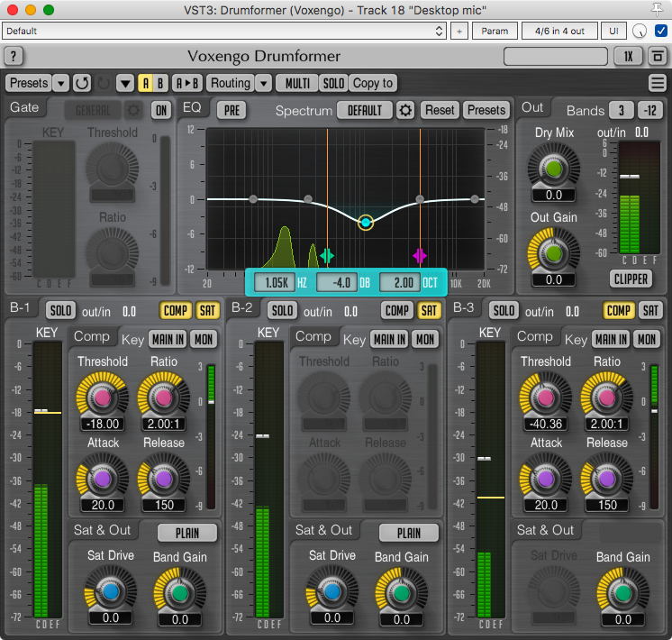Click the B-3 Threshold knob
Viewport: 672px width, 640px height.
click(546, 398)
